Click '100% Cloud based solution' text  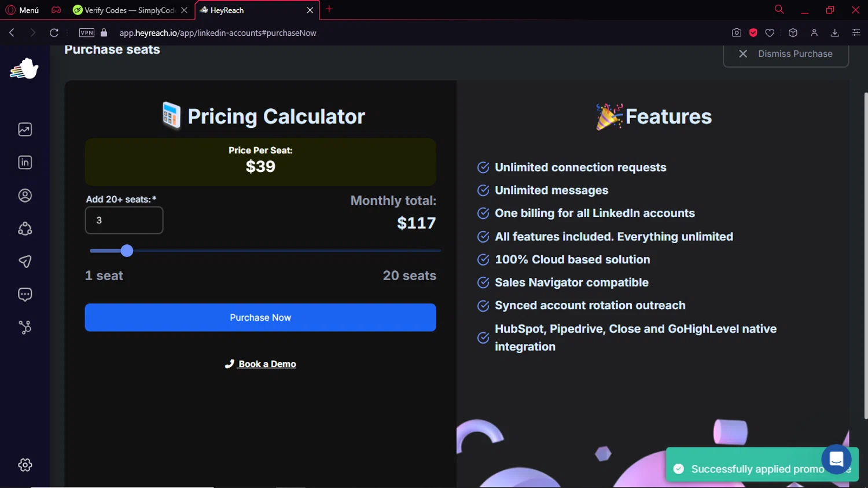click(572, 260)
